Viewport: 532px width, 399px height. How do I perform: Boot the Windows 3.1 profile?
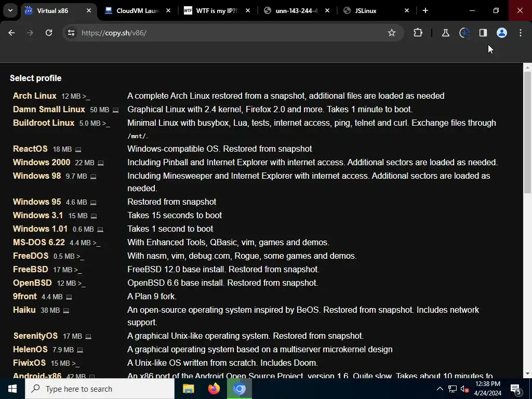(x=38, y=215)
